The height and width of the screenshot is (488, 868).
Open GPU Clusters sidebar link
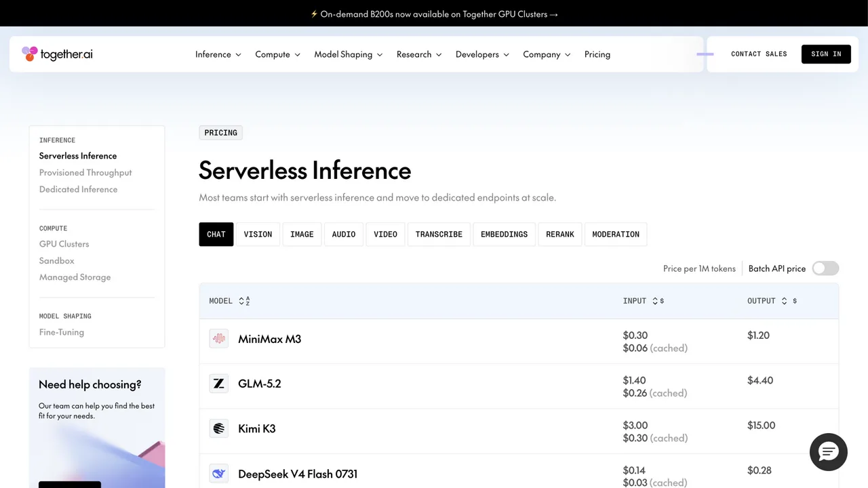pos(64,244)
